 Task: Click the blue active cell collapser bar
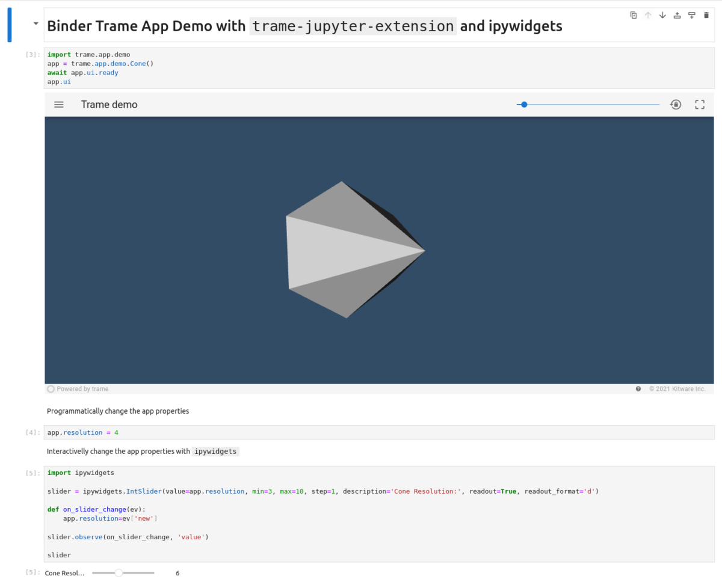click(x=10, y=26)
